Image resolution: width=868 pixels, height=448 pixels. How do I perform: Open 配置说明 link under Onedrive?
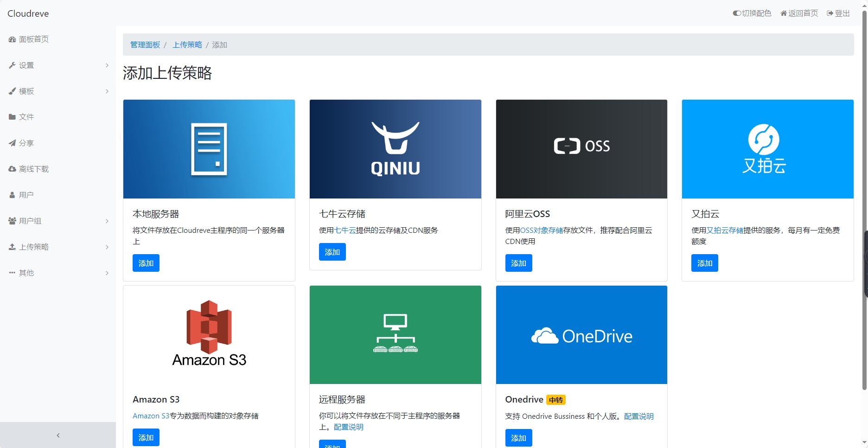coord(639,416)
